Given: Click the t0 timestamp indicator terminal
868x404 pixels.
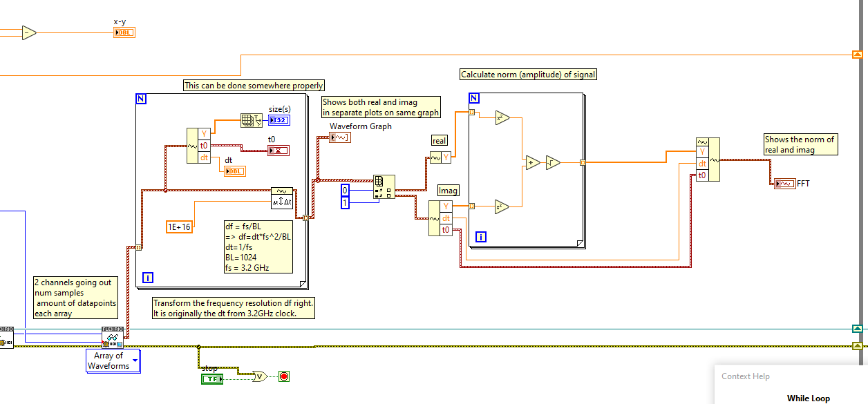Looking at the screenshot, I should pyautogui.click(x=279, y=149).
